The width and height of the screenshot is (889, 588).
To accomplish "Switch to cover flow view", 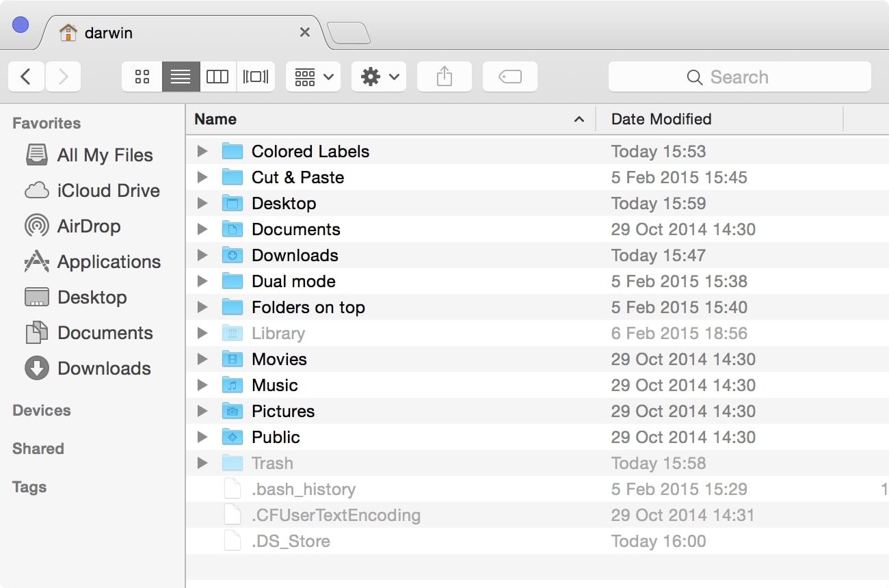I will coord(256,77).
